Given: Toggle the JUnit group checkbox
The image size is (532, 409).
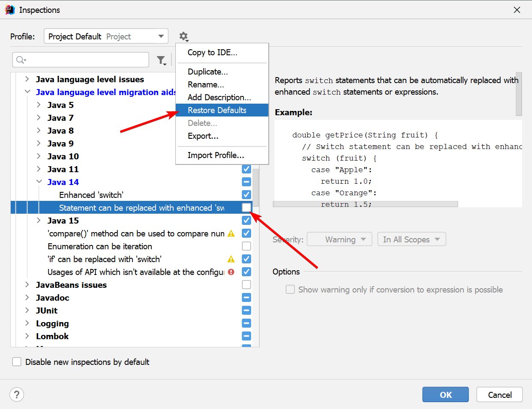Looking at the screenshot, I should 246,310.
